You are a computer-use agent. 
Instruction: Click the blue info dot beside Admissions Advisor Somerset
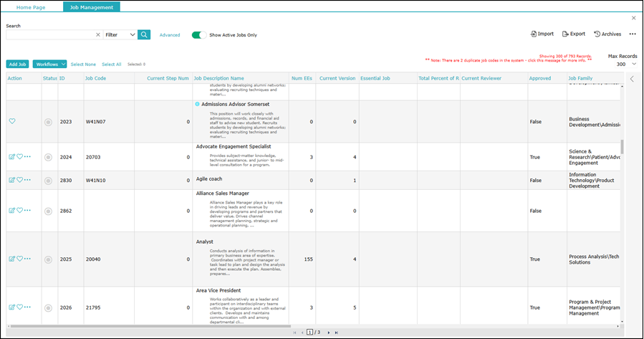click(197, 105)
